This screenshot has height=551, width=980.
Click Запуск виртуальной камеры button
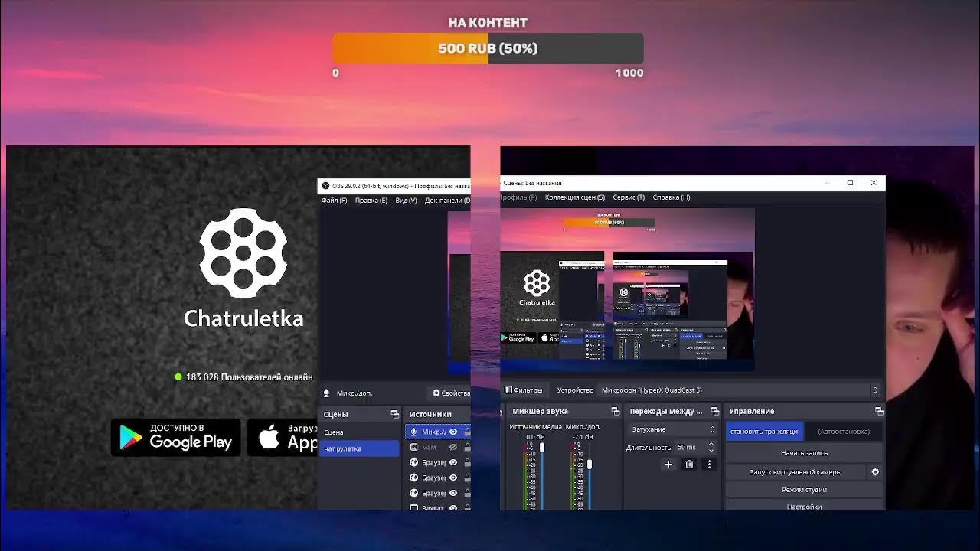[795, 472]
